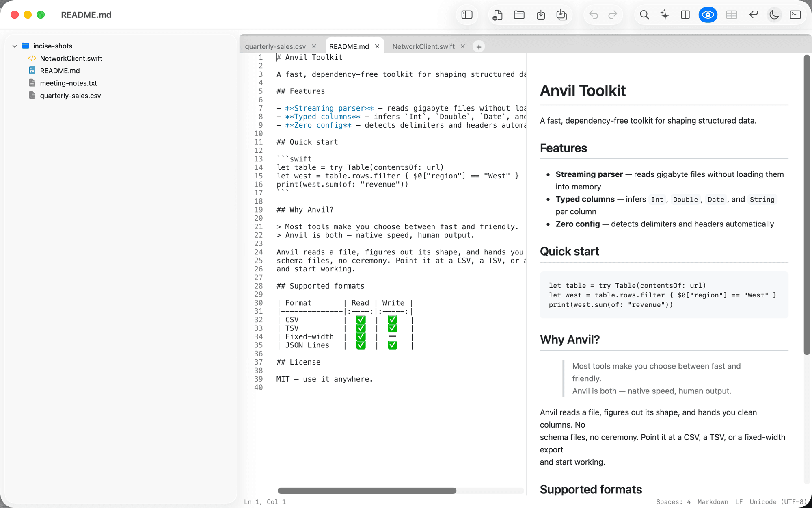Change LF line ending setting

click(739, 502)
